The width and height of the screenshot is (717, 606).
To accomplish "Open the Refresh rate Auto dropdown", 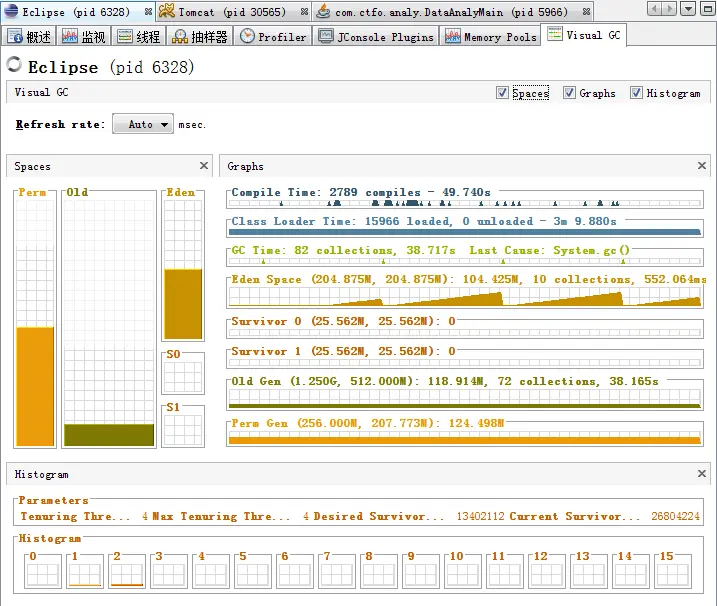I will 143,124.
